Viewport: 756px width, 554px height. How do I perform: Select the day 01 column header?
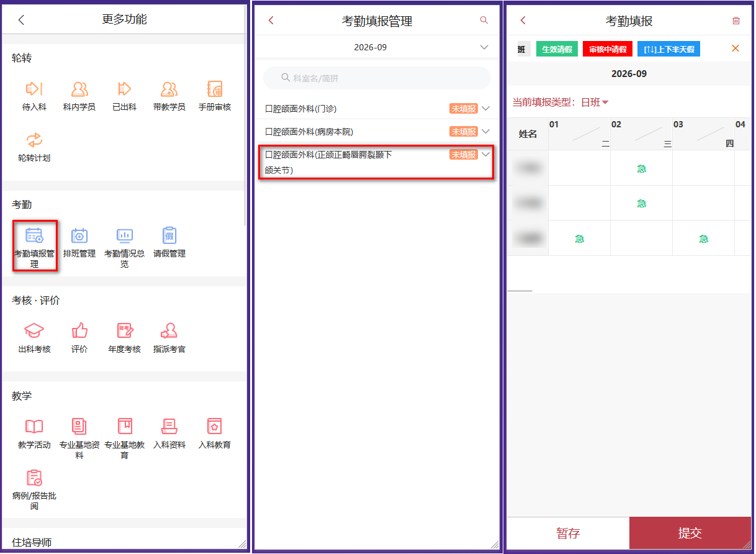579,134
